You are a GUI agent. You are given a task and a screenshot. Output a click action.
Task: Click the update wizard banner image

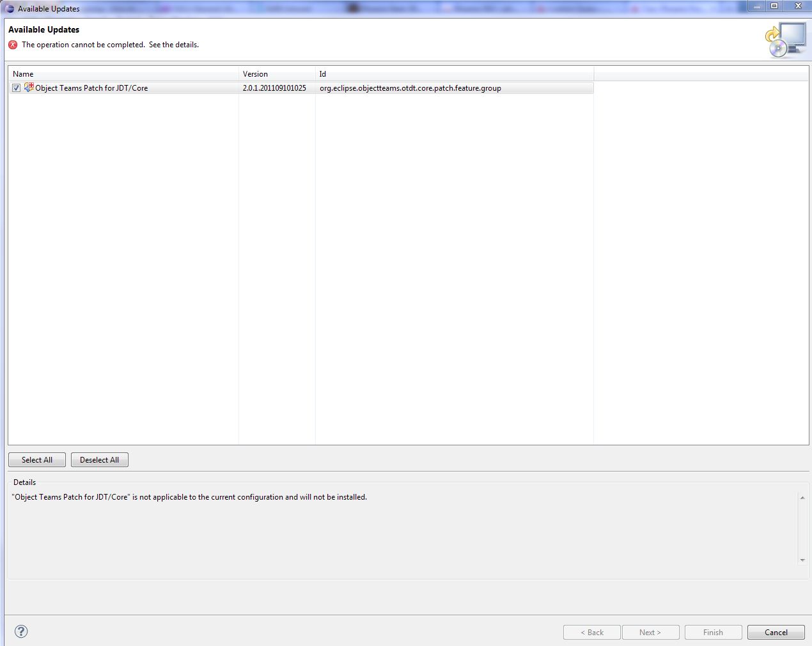(786, 40)
